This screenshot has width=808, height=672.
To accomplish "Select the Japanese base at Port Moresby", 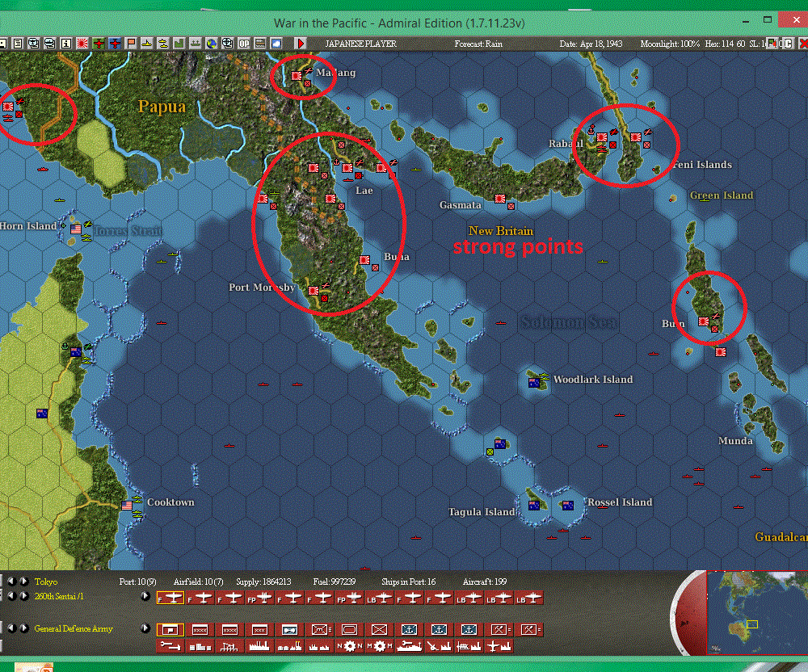I will pos(313,291).
